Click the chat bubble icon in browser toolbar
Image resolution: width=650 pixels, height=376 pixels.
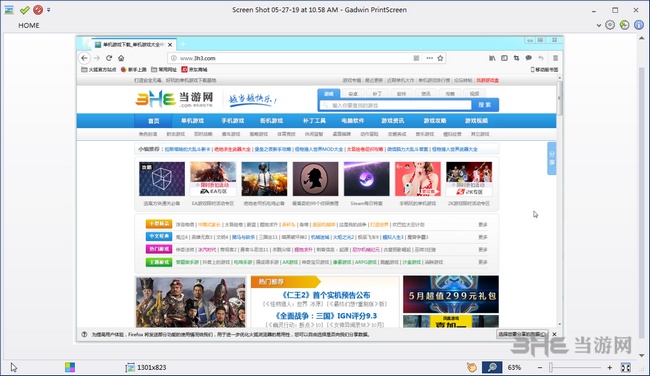[529, 58]
